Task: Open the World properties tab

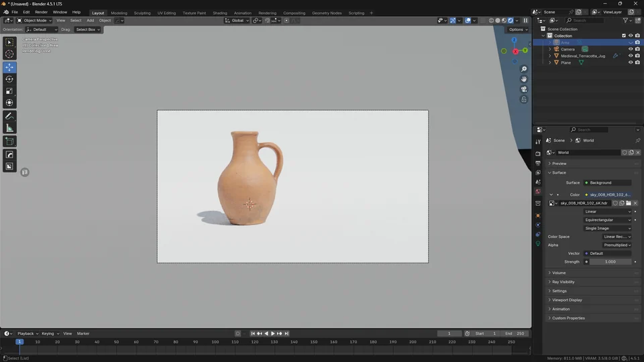Action: [538, 192]
